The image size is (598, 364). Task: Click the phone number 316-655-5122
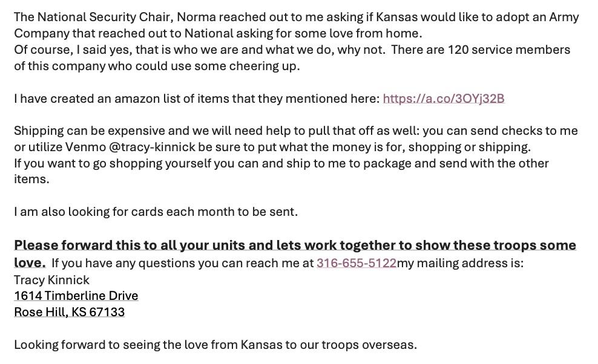click(356, 263)
